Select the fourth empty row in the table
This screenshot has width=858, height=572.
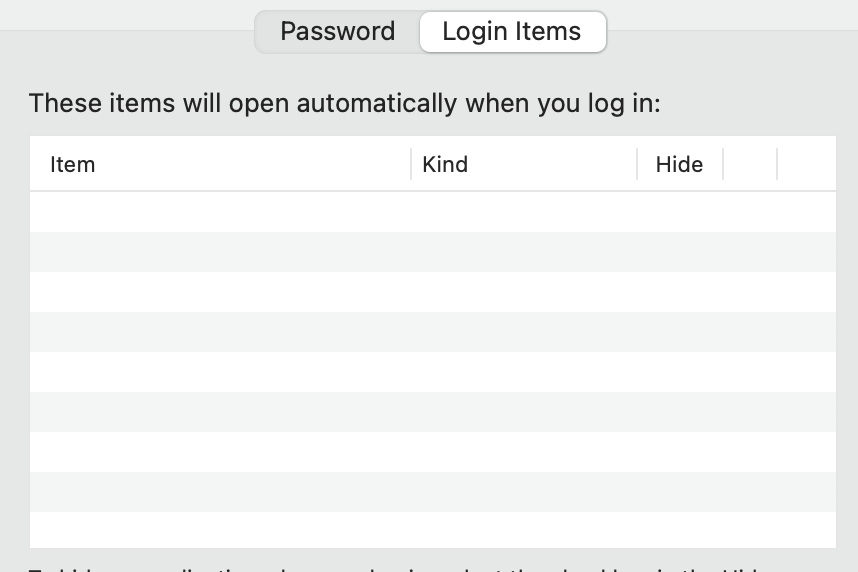point(432,332)
